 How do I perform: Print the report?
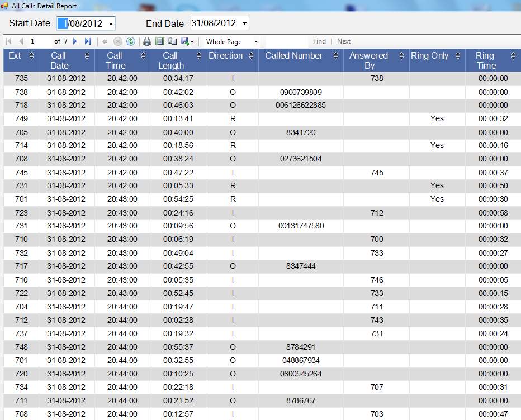click(x=147, y=41)
